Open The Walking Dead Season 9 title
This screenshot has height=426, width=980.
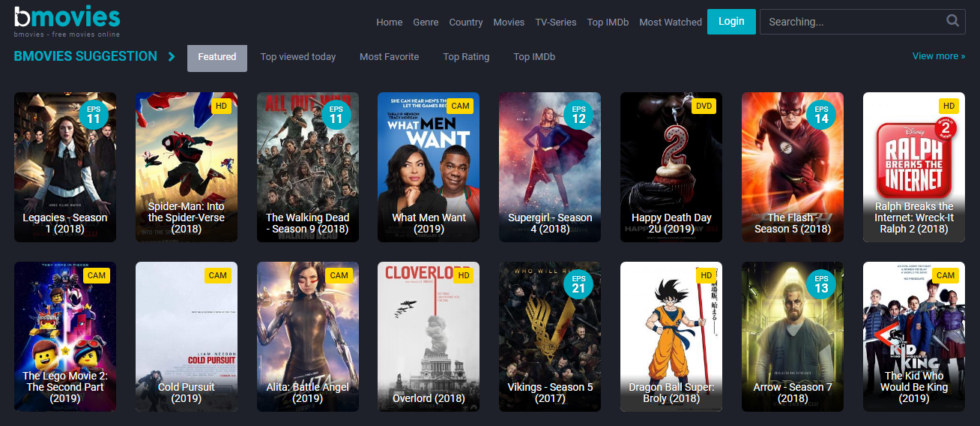[308, 223]
